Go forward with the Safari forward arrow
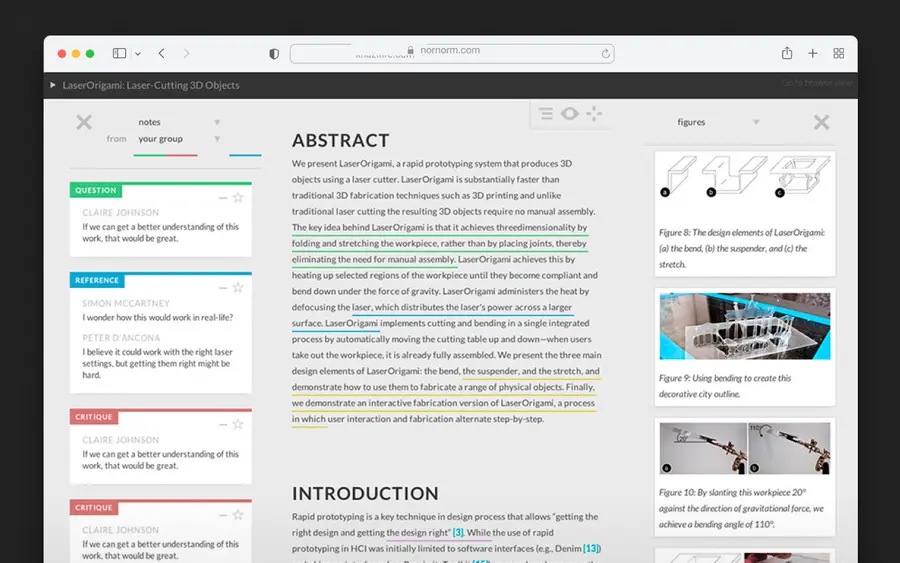This screenshot has height=563, width=900. 186,53
